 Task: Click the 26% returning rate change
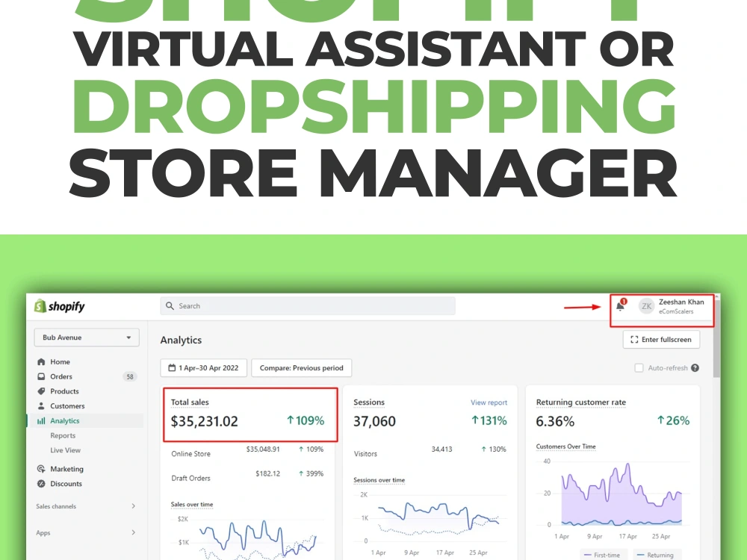(673, 420)
